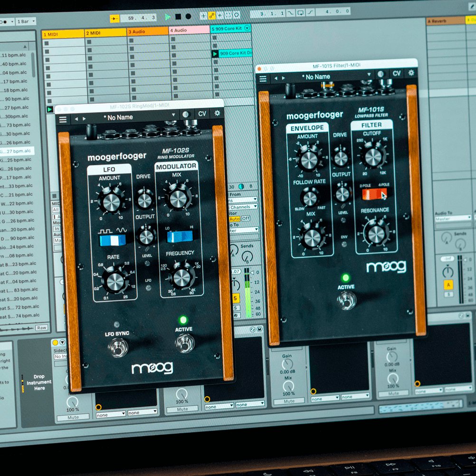Open the hamburger menu on the MF-102S window
Image resolution: width=476 pixels, height=476 pixels.
[63, 119]
